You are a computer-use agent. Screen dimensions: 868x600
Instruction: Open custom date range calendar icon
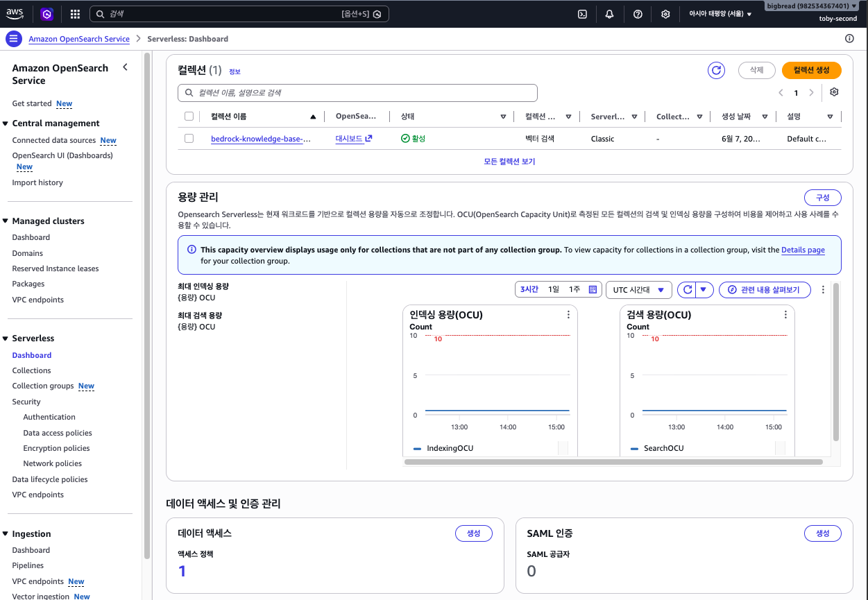593,290
